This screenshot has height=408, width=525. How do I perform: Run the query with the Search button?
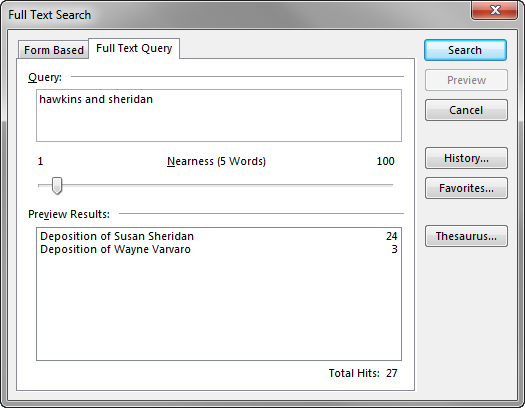pos(465,50)
